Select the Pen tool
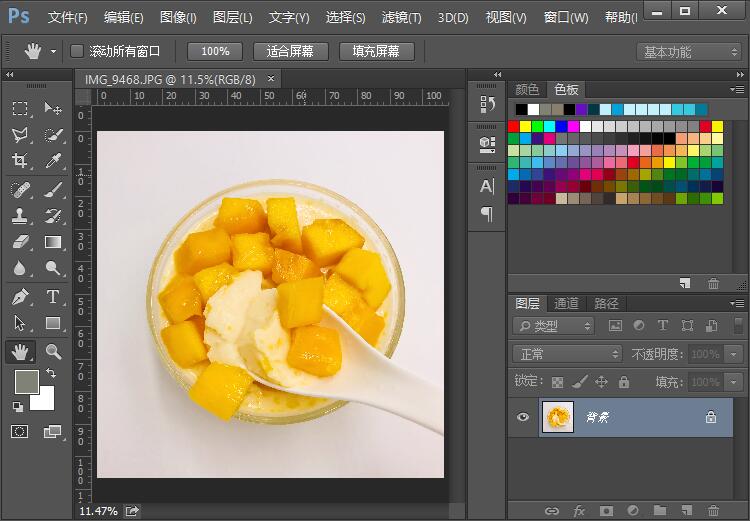This screenshot has width=750, height=521. (20, 297)
